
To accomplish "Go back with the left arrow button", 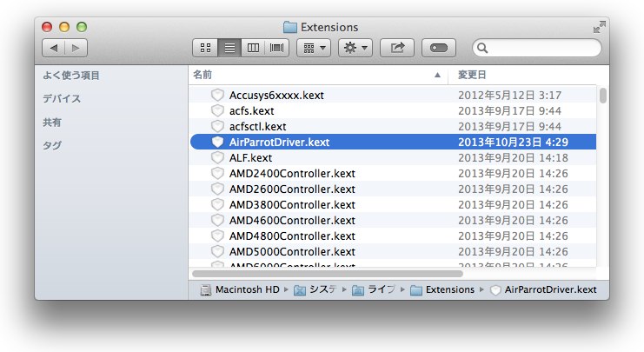I will pyautogui.click(x=53, y=48).
